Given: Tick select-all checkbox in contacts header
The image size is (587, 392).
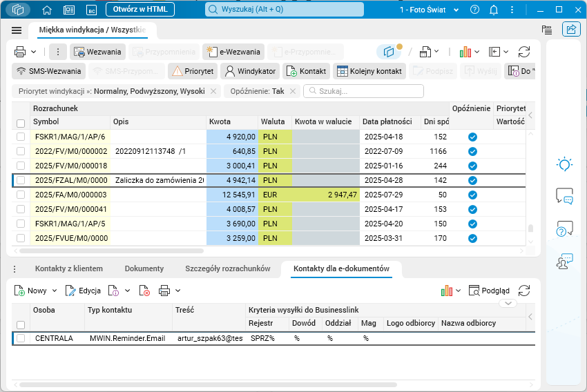Looking at the screenshot, I should (x=21, y=325).
